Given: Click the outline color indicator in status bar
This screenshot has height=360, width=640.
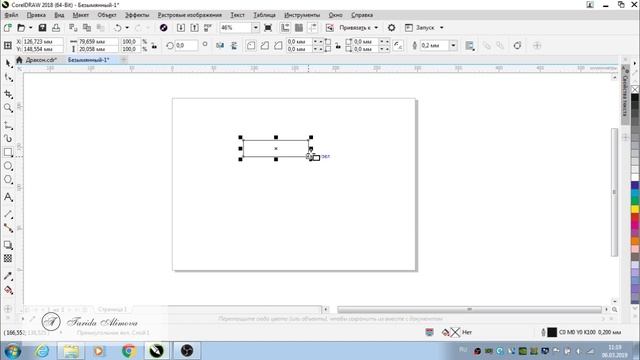Looking at the screenshot, I should pos(552,333).
